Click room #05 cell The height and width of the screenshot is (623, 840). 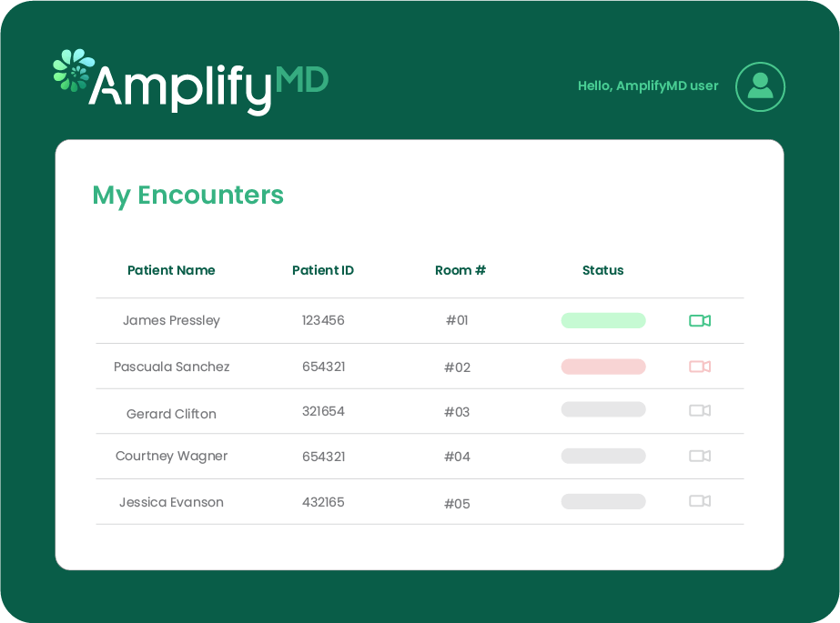pyautogui.click(x=457, y=504)
